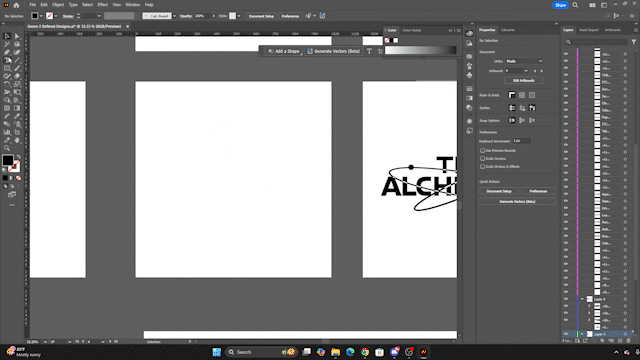The height and width of the screenshot is (360, 640).
Task: Click the search magnifier at top right
Action: click(575, 5)
